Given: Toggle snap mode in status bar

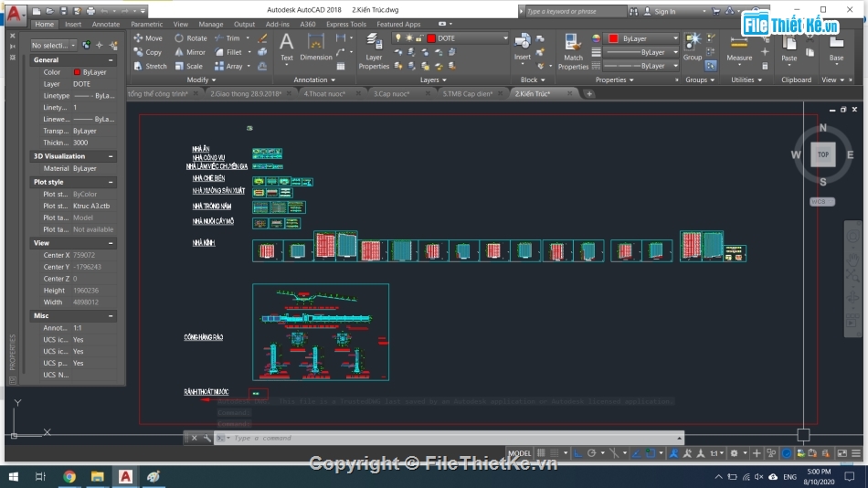Looking at the screenshot, I should coord(554,453).
